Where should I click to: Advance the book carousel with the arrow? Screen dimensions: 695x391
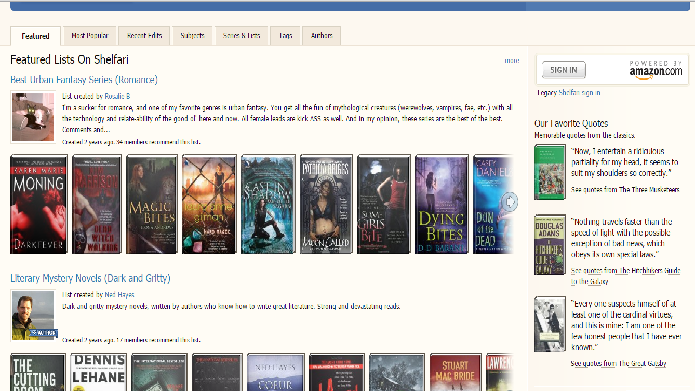point(509,202)
